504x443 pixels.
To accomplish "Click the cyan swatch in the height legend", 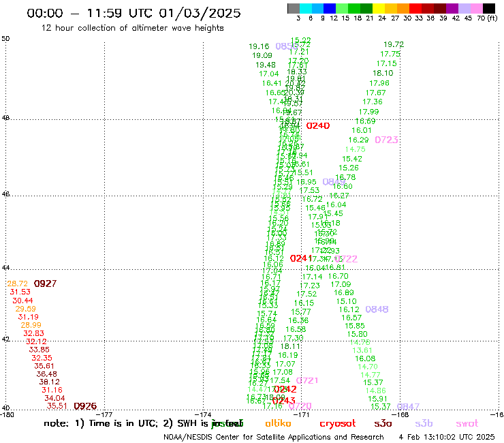I will click(x=305, y=8).
